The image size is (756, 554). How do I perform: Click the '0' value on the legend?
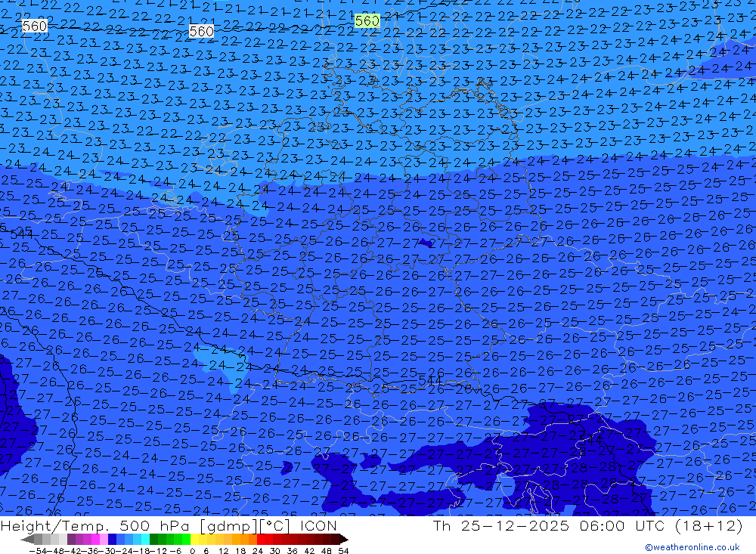click(192, 551)
